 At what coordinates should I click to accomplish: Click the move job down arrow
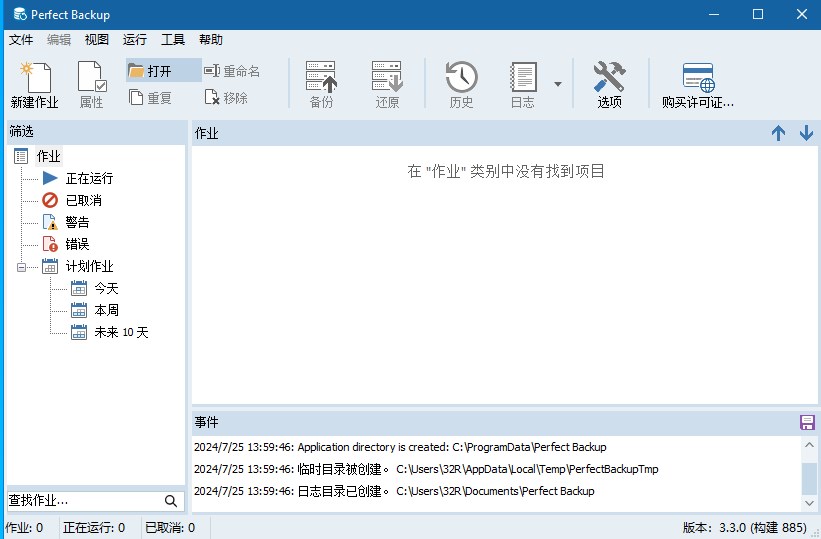tap(806, 133)
